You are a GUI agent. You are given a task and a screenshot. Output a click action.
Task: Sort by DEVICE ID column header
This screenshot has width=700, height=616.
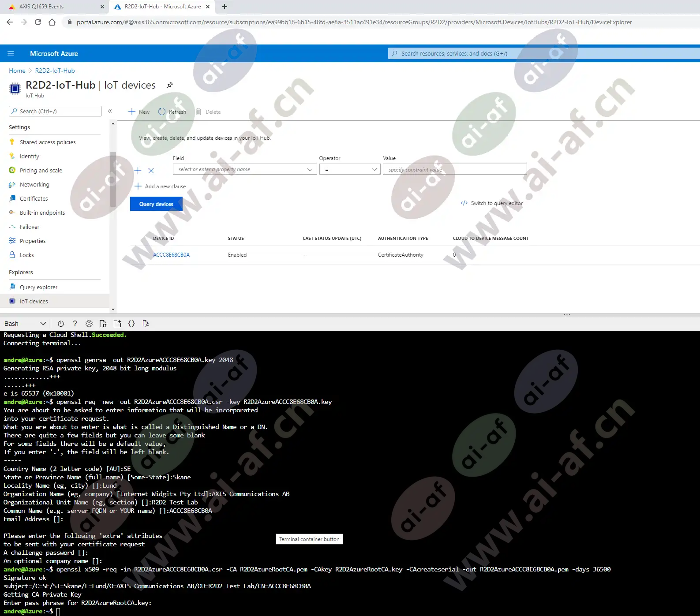pyautogui.click(x=163, y=239)
